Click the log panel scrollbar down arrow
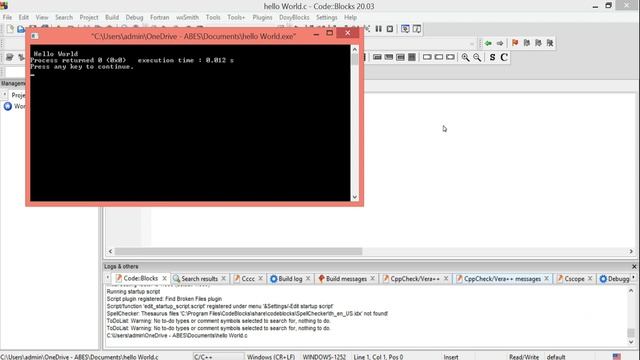Image resolution: width=640 pixels, height=360 pixels. [631, 342]
